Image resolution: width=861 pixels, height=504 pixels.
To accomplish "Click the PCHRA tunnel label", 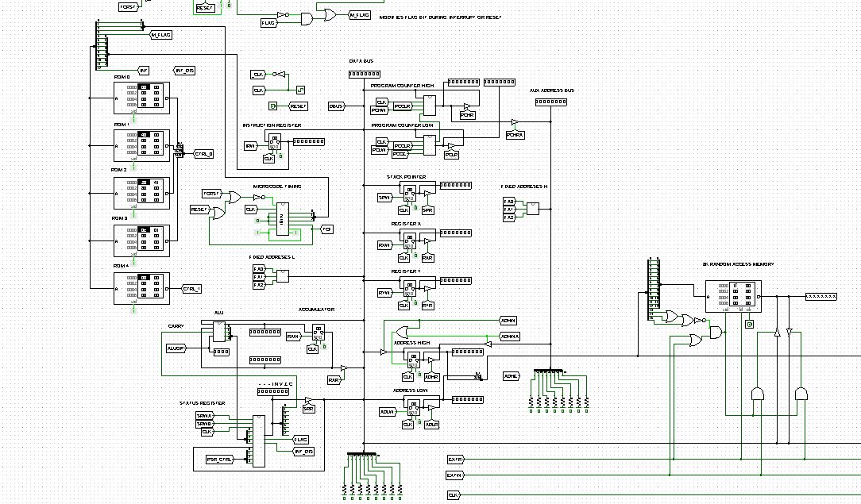I will click(515, 135).
